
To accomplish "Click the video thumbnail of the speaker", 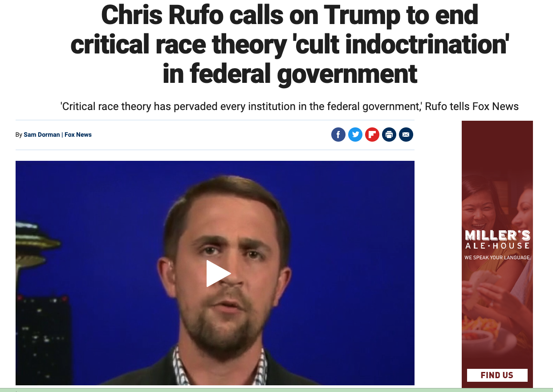I will point(215,273).
